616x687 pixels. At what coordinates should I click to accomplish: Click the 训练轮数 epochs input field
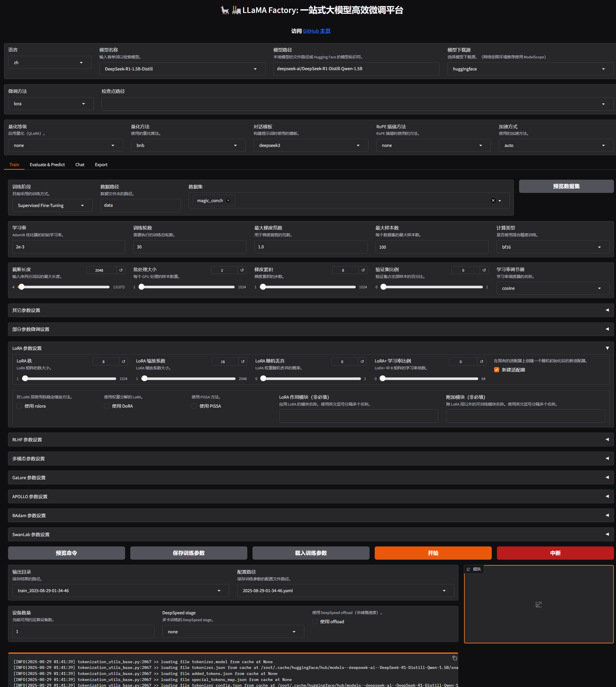(190, 247)
